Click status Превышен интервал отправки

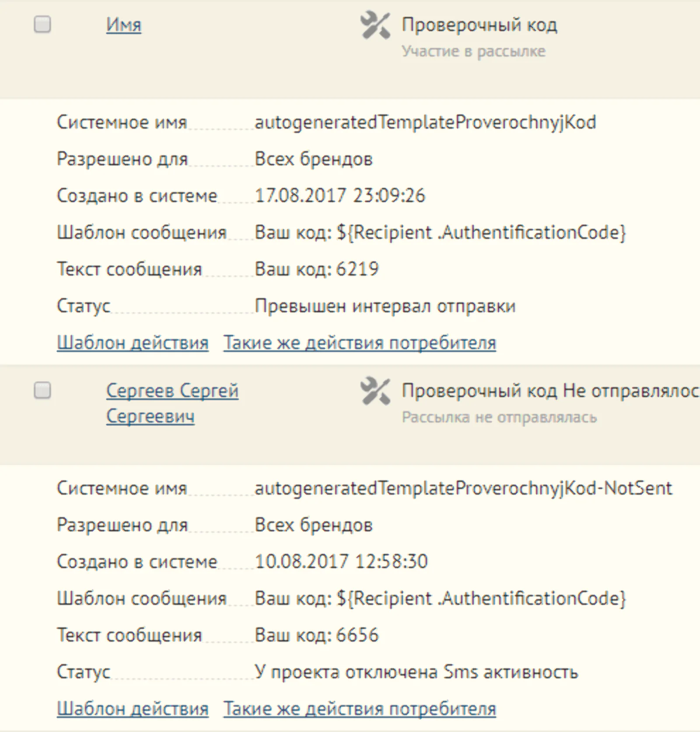coord(385,306)
